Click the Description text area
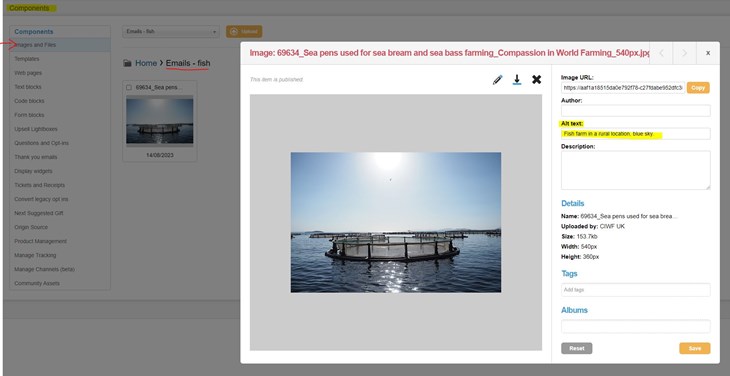This screenshot has height=376, width=730. pos(635,170)
